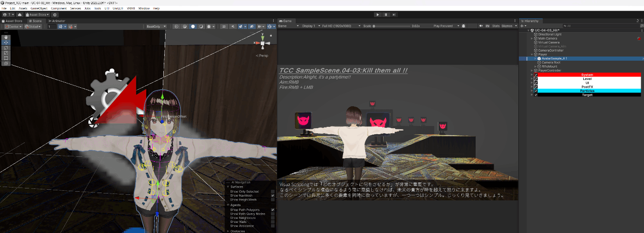Open the cloud services icon

pos(19,15)
